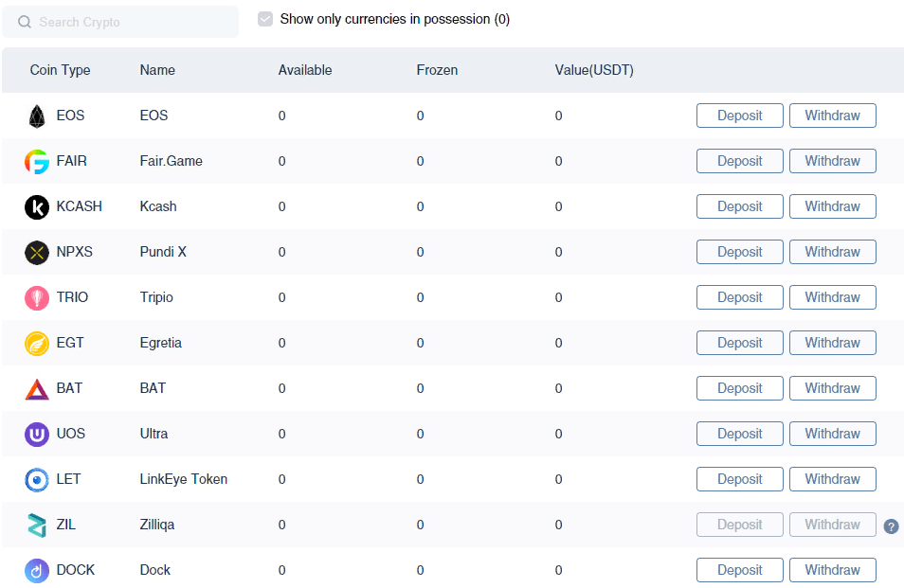Withdraw Kcash funds
Image resolution: width=904 pixels, height=588 pixels.
pos(833,206)
